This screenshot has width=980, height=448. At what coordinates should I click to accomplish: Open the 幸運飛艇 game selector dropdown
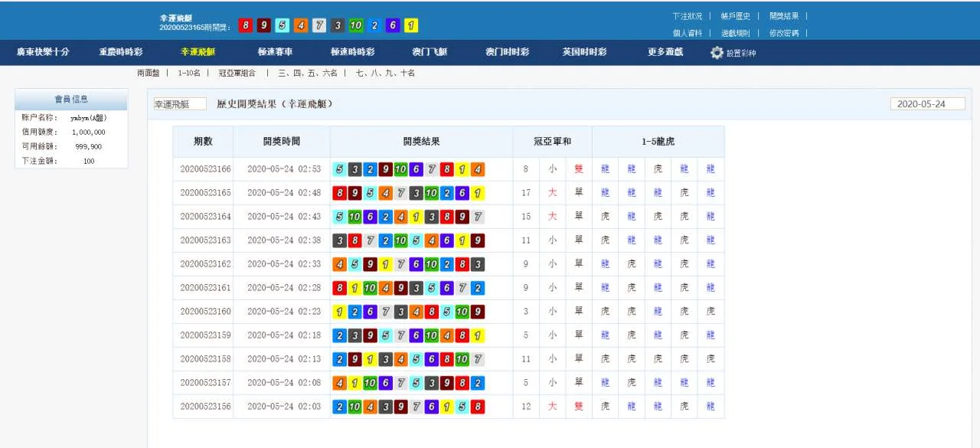coord(180,104)
